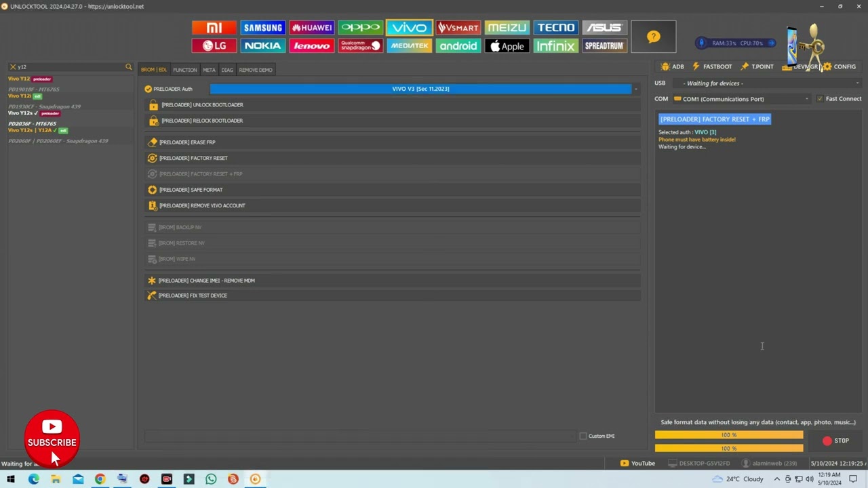The width and height of the screenshot is (868, 488).
Task: Clear the y12 search with X icon
Action: pyautogui.click(x=12, y=66)
